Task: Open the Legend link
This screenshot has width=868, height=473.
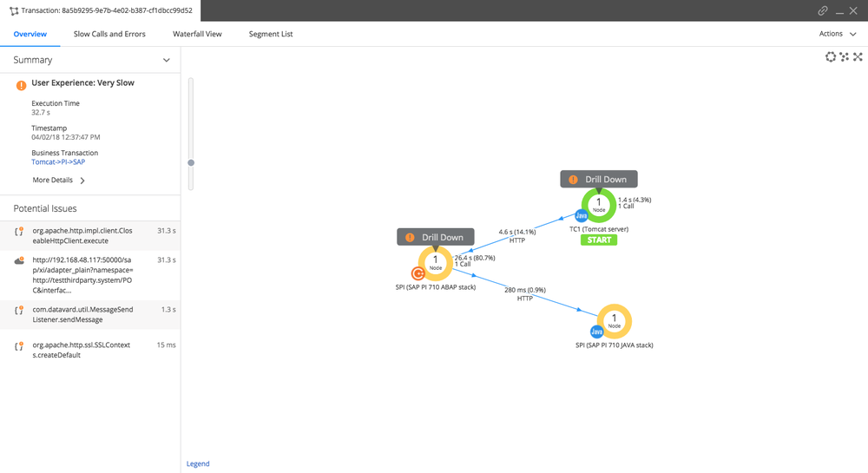Action: [198, 463]
